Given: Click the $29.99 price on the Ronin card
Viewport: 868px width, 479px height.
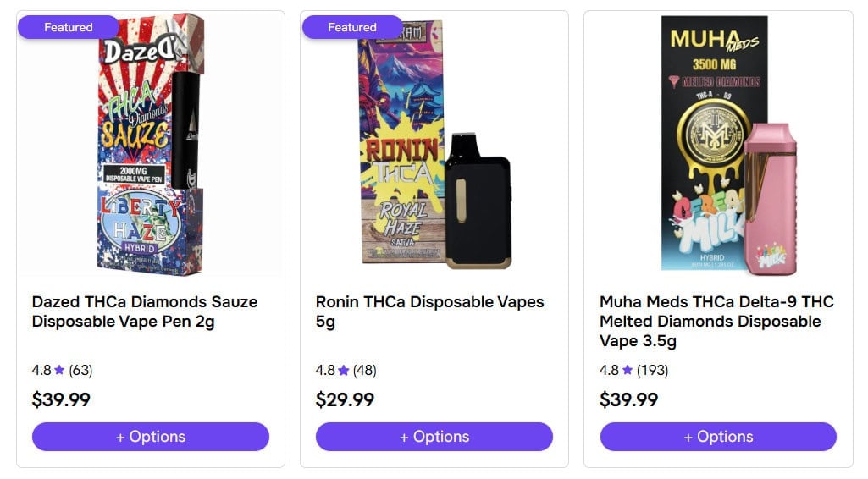Looking at the screenshot, I should pos(345,400).
